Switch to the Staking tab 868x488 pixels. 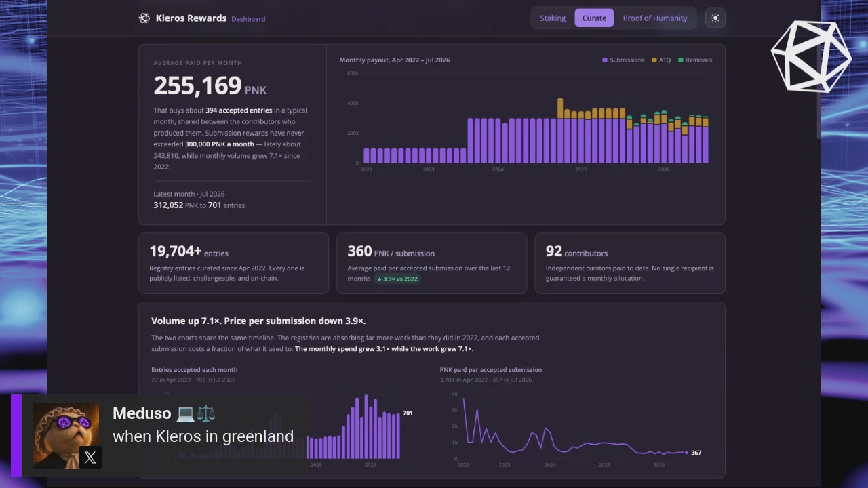[553, 18]
